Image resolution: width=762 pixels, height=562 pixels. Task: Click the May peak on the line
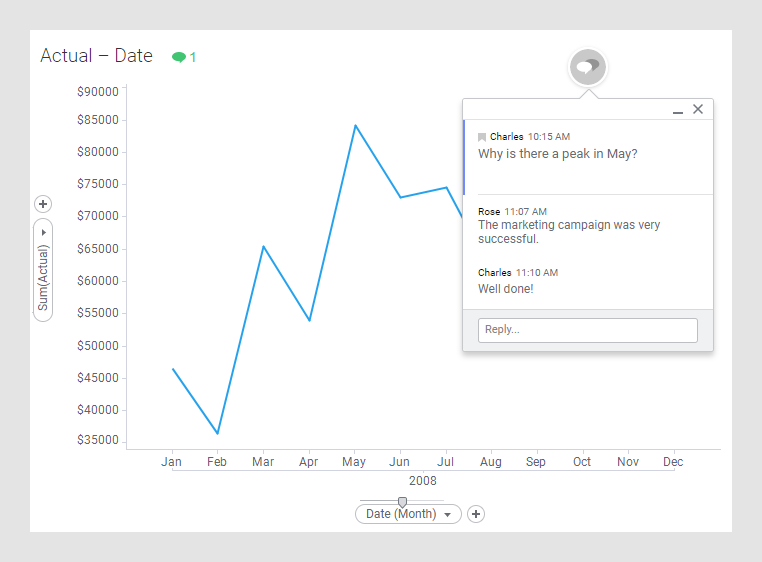pyautogui.click(x=354, y=126)
